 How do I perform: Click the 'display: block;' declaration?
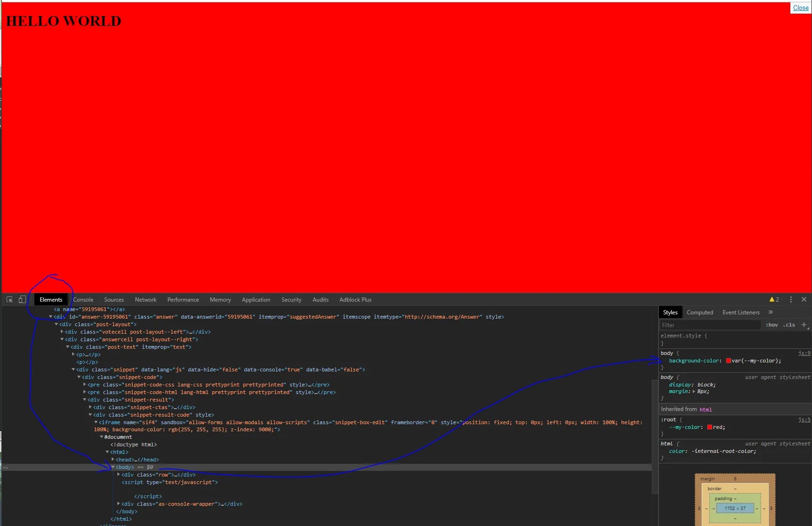coord(692,385)
